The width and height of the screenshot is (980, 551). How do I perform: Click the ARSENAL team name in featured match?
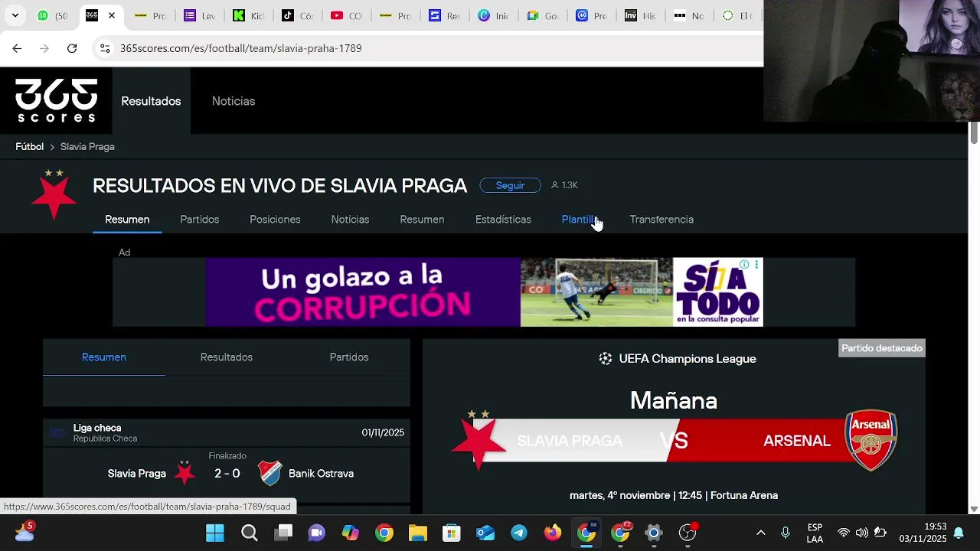pos(797,441)
